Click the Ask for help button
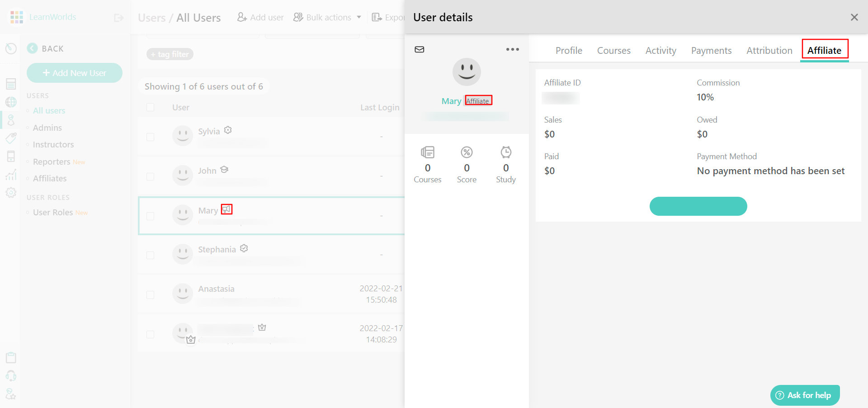The height and width of the screenshot is (408, 868). click(805, 395)
